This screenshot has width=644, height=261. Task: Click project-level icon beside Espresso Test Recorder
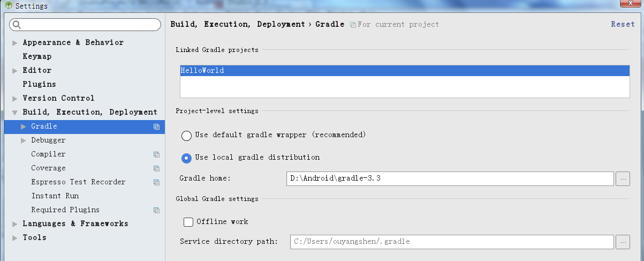(156, 182)
